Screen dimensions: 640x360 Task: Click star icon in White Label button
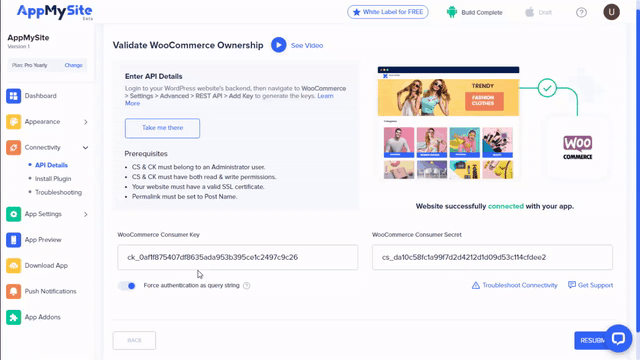pyautogui.click(x=356, y=12)
